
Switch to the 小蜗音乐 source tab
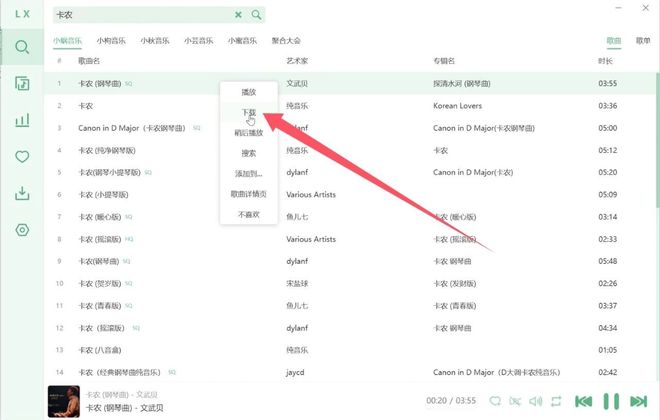67,41
